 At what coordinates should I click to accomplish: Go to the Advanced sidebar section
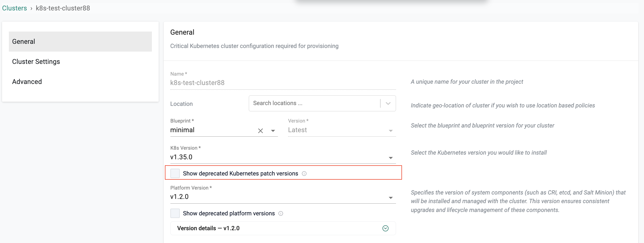coord(27,82)
